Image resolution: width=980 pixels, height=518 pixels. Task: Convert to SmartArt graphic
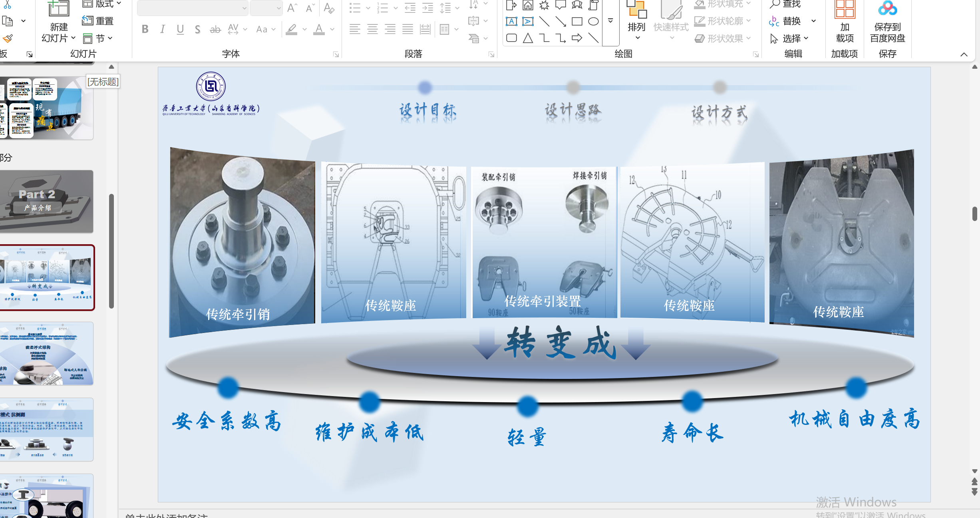click(477, 38)
